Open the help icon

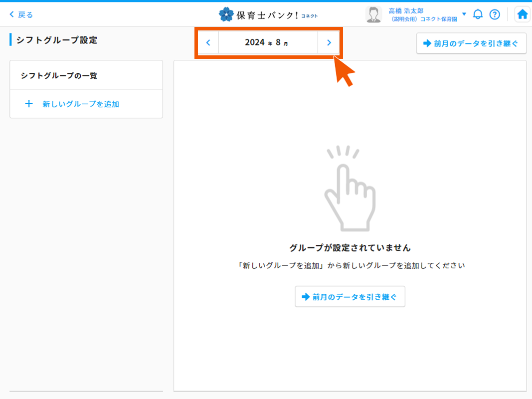495,14
